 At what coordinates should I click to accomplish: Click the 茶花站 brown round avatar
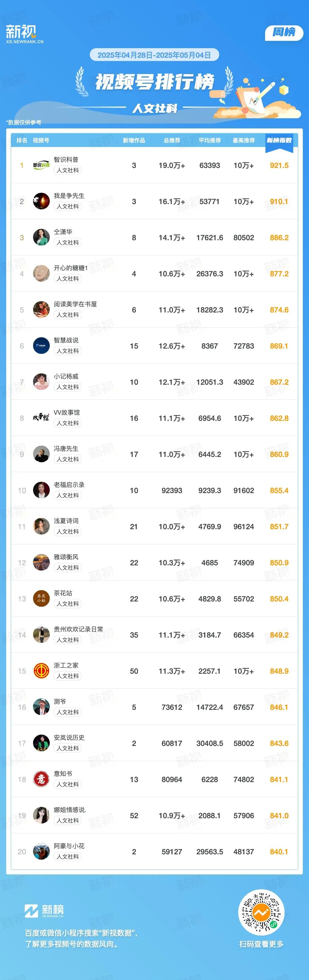pyautogui.click(x=41, y=599)
